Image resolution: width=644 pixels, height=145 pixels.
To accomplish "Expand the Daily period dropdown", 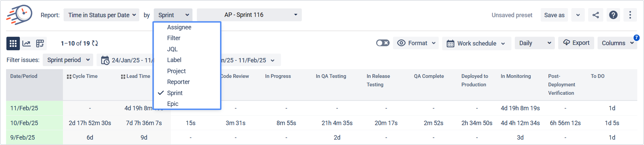I will pyautogui.click(x=534, y=43).
